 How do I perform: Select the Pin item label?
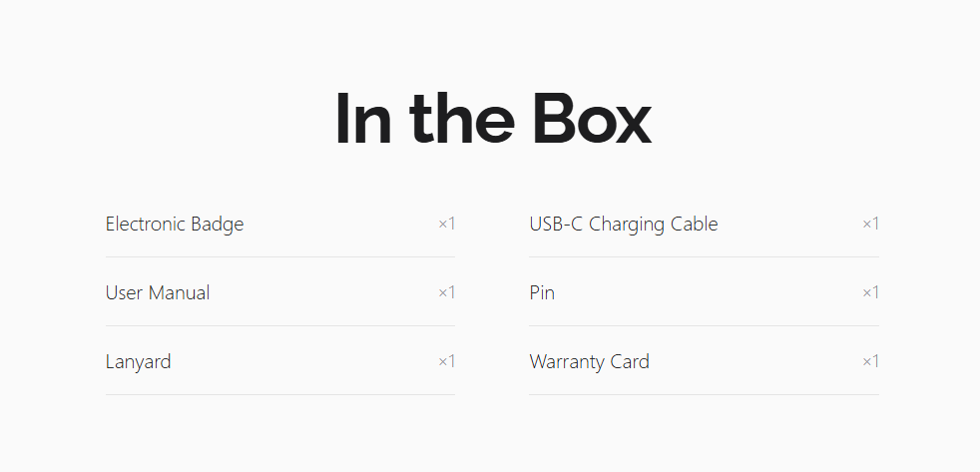coord(542,292)
